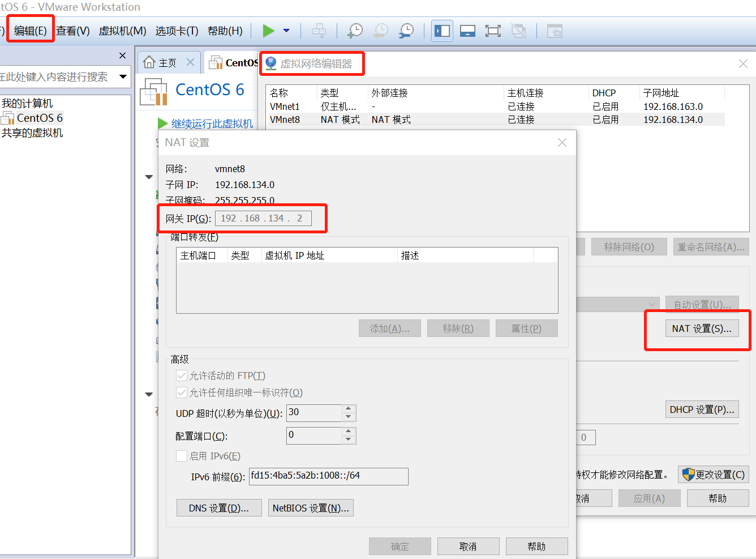
Task: Open the 帮助(H) menu in menu bar
Action: 225,31
